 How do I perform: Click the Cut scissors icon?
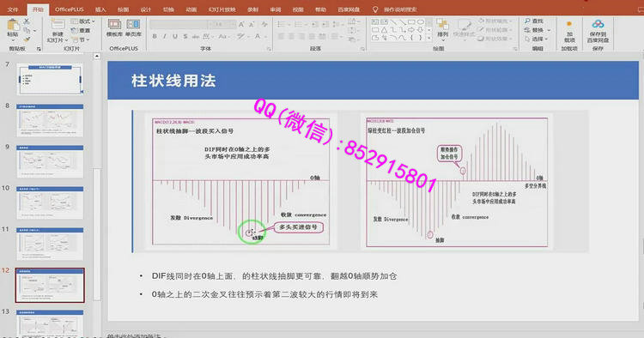pos(27,21)
